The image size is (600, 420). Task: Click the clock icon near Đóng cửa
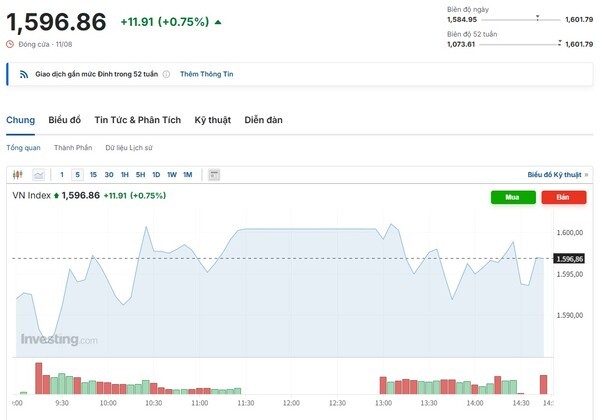click(10, 43)
